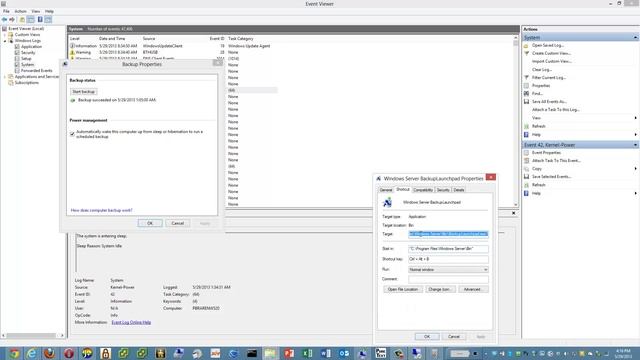The image size is (640, 360).
Task: Collapse the Windows Logs tree node
Action: 5,41
